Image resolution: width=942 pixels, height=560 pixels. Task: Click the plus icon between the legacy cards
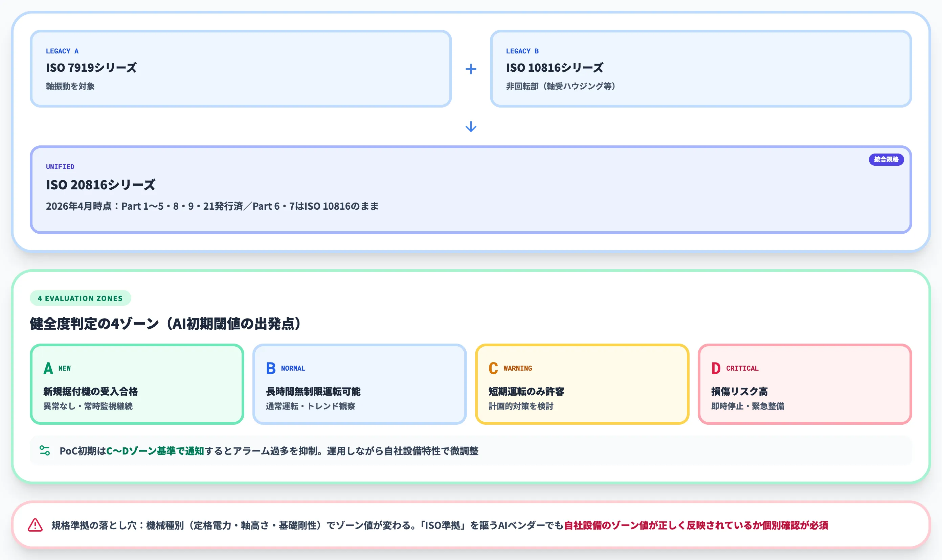point(471,69)
